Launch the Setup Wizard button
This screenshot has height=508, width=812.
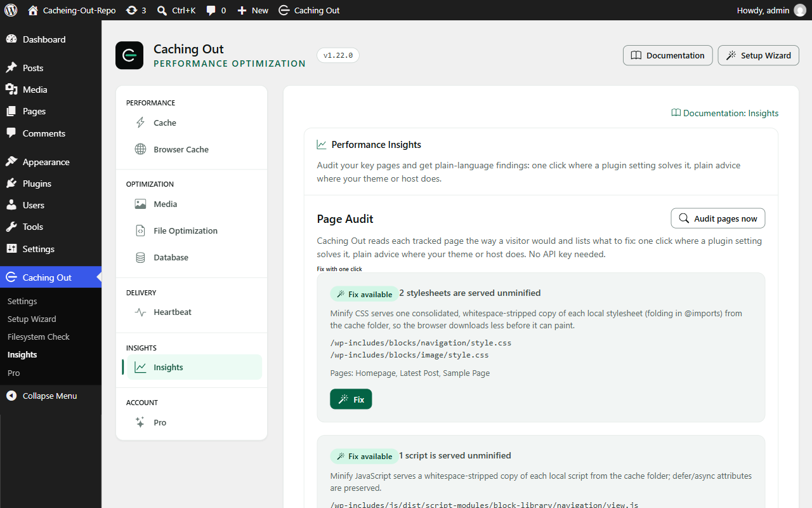tap(759, 55)
